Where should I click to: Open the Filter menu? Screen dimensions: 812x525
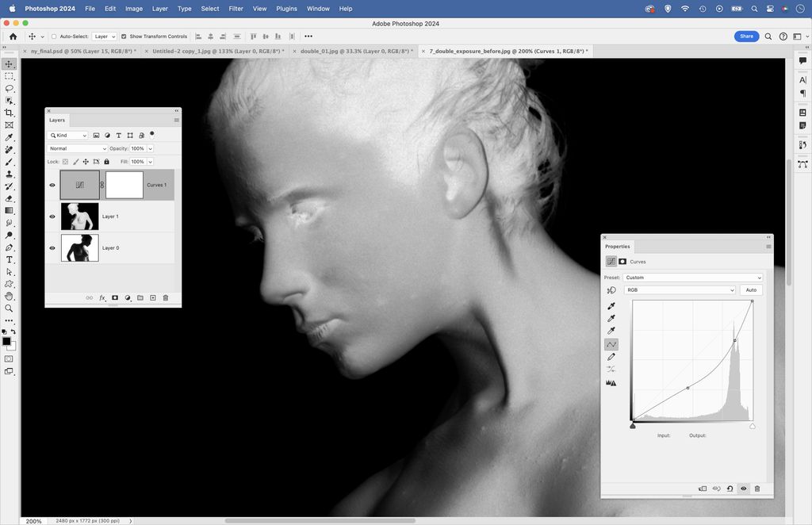[236, 8]
